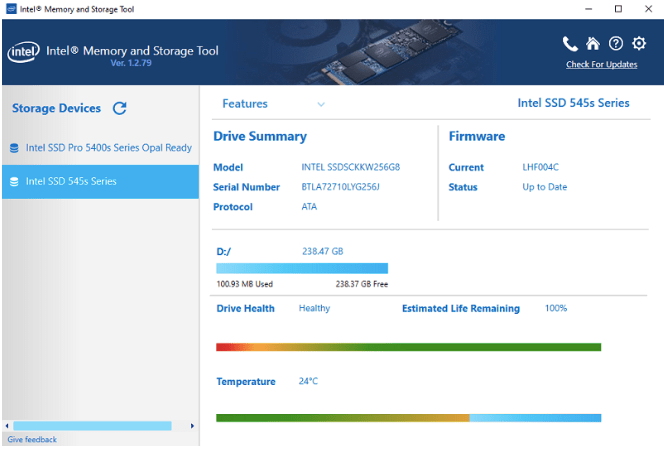
Task: Minimize the Intel Memory and Storage Tool window
Action: 589,9
